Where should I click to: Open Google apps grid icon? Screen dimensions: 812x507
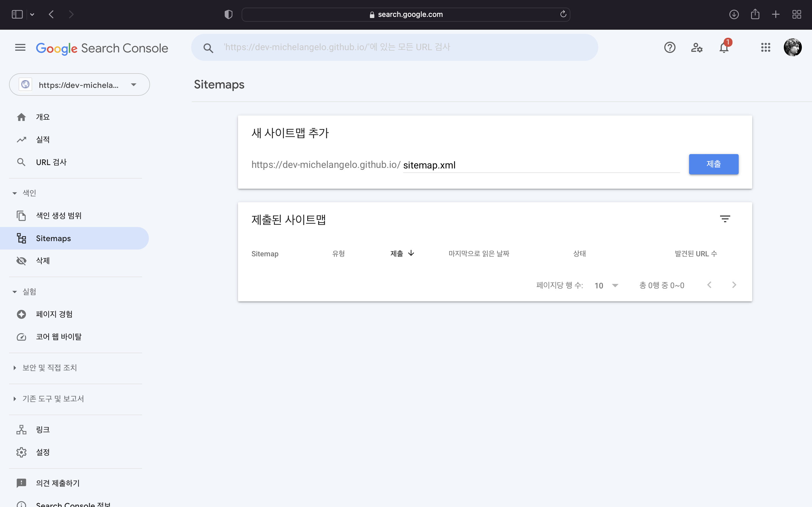pos(766,47)
